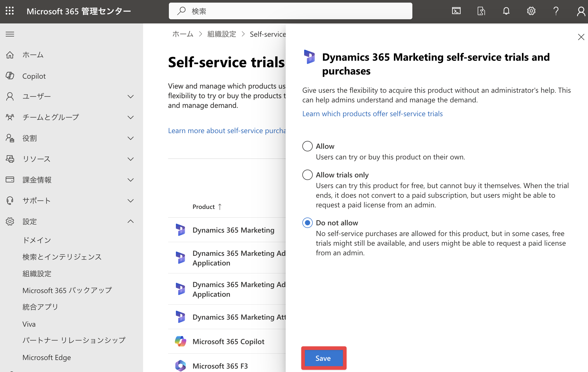Collapse the navigation hamburger menu
The height and width of the screenshot is (372, 588).
[10, 34]
